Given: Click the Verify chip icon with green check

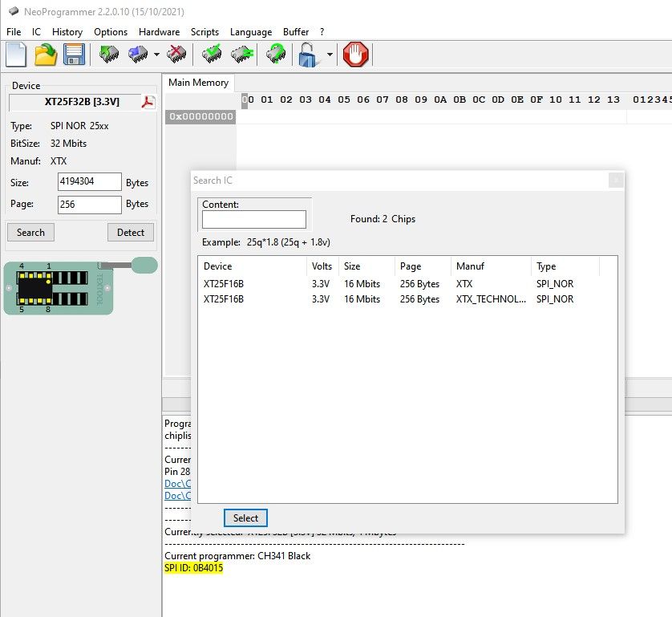Looking at the screenshot, I should [x=213, y=55].
